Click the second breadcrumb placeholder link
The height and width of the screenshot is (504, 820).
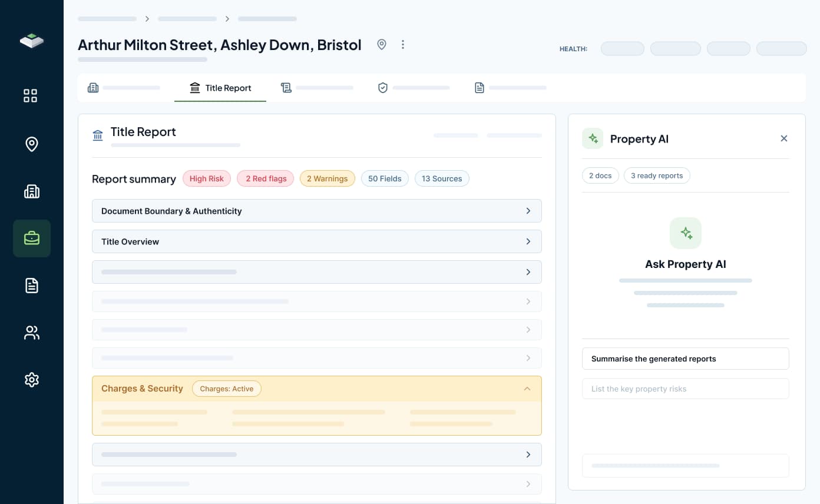(187, 19)
